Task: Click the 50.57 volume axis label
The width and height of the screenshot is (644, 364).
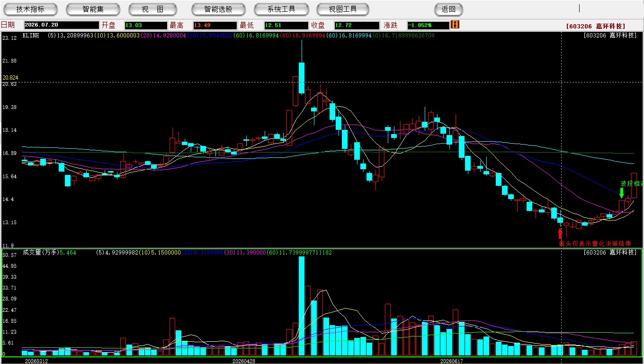Action: pos(9,255)
